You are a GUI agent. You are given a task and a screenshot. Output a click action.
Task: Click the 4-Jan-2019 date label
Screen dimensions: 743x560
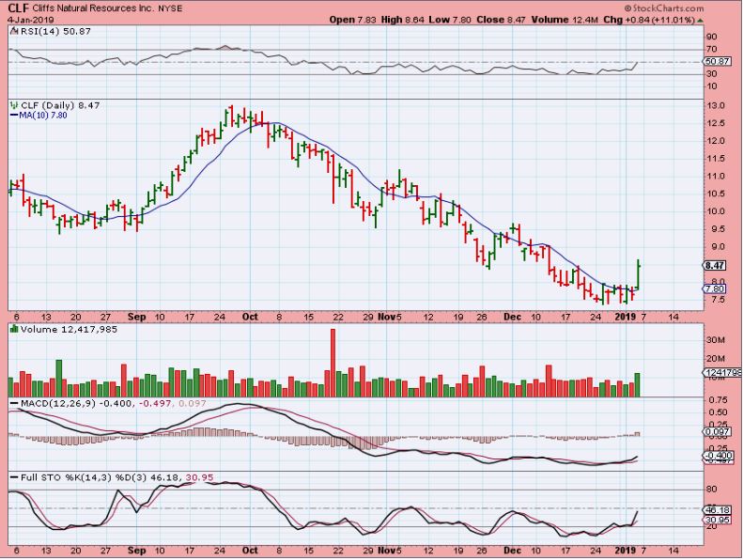31,21
